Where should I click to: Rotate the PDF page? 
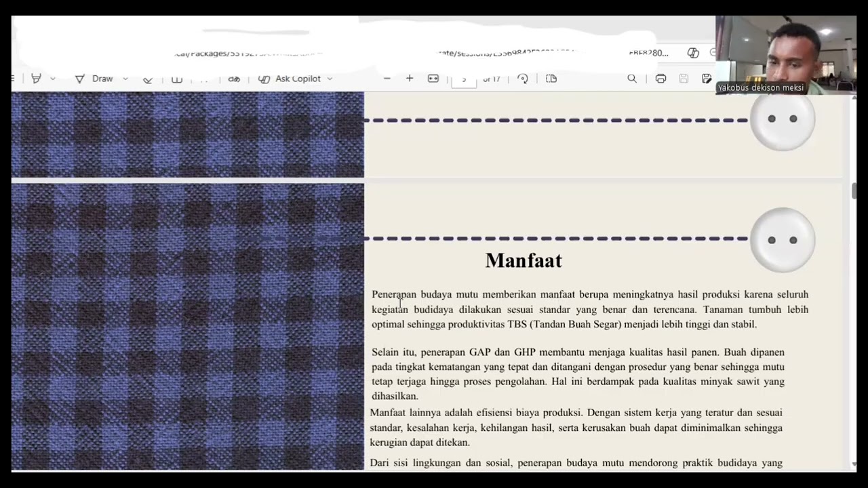coord(523,79)
